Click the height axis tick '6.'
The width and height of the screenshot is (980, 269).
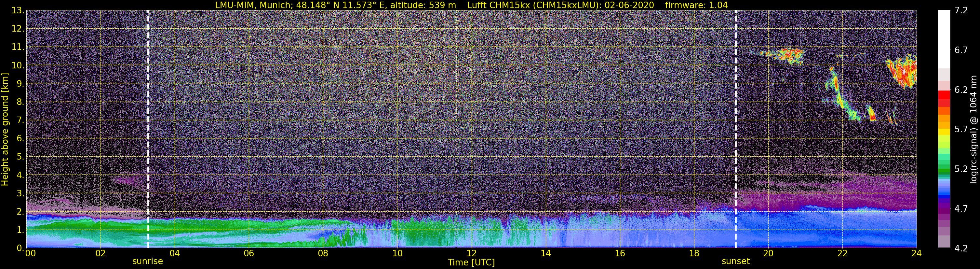[x=20, y=139]
